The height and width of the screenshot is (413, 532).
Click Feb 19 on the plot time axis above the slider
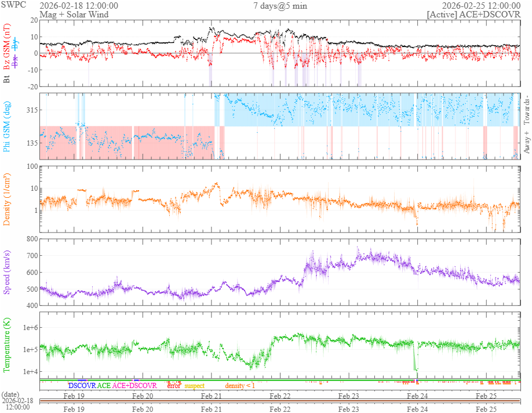[x=74, y=396]
